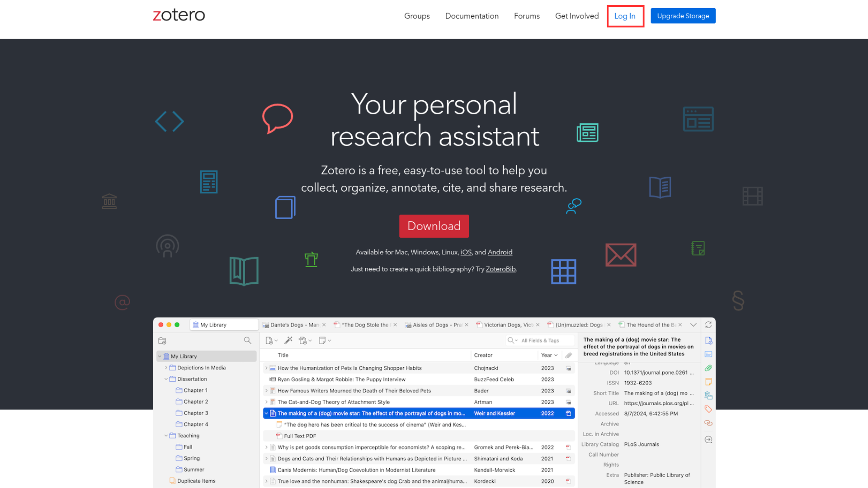Click the Log In link
This screenshot has height=488, width=868.
[625, 16]
